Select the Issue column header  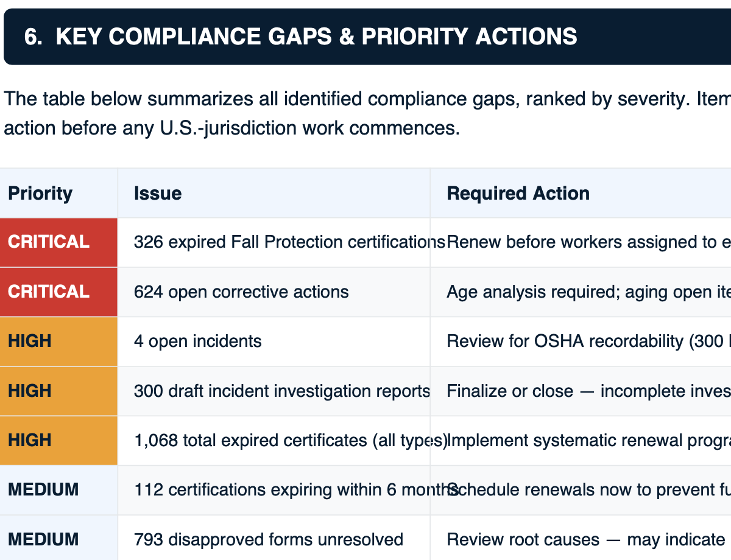pos(274,193)
